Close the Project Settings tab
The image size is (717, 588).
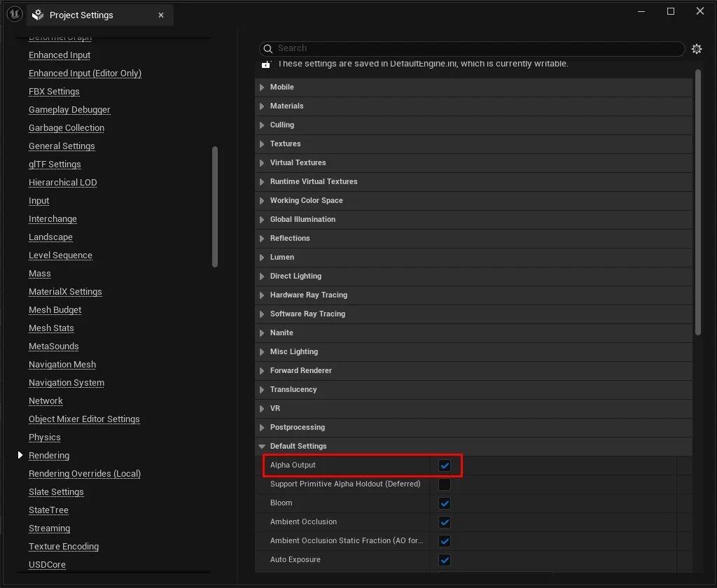(x=161, y=15)
